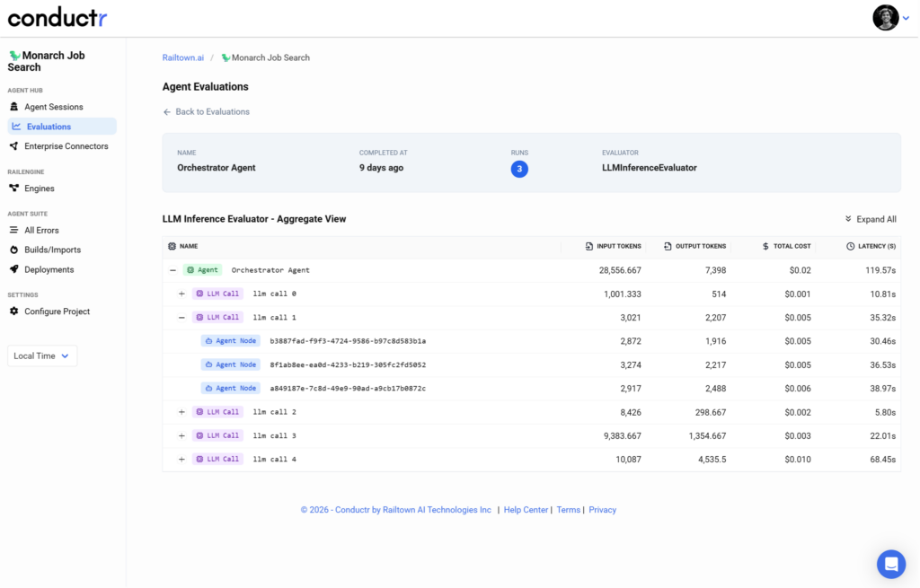The width and height of the screenshot is (920, 588).
Task: Select Agent Node b3887fad row
Action: [x=347, y=341]
